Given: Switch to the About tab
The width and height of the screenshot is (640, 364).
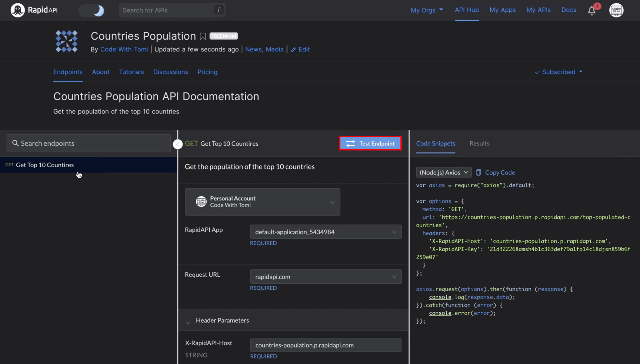Looking at the screenshot, I should (x=101, y=72).
